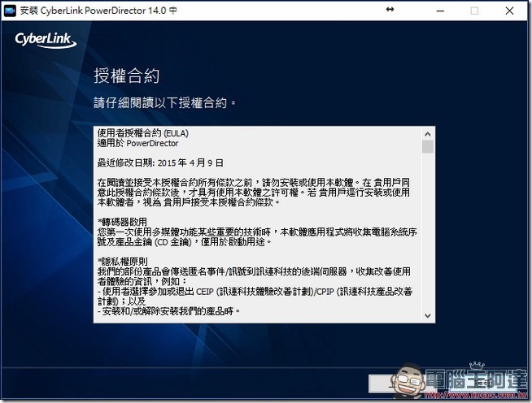Minimize the installer window
This screenshot has width=532, height=403.
tap(440, 11)
